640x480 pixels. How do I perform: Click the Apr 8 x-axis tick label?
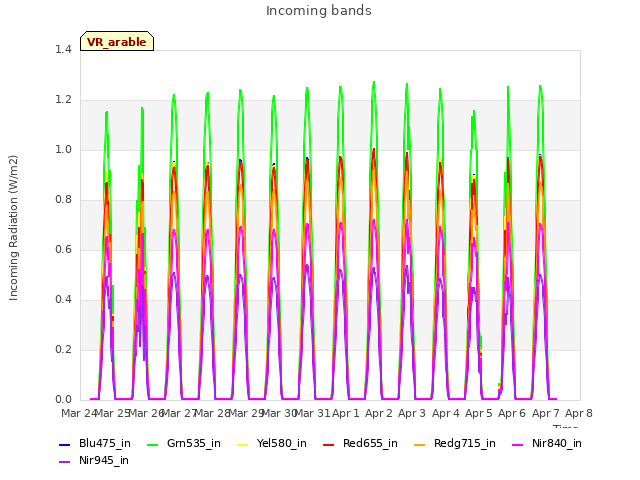pyautogui.click(x=579, y=413)
